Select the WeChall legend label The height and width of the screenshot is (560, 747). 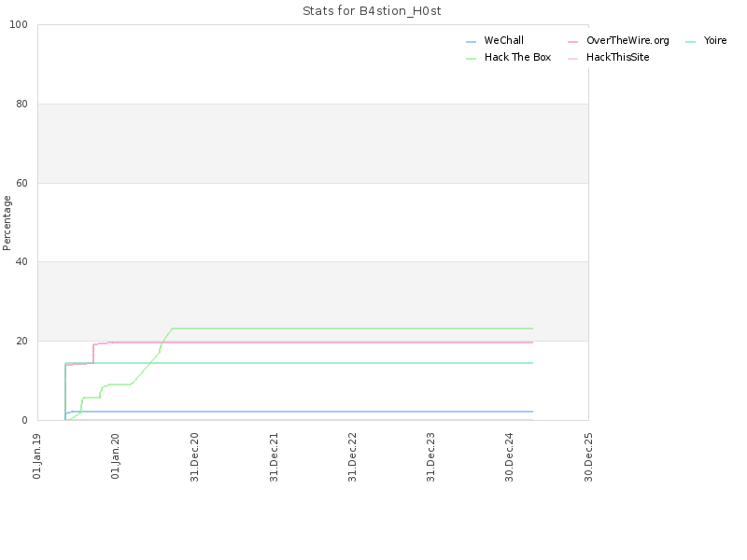[503, 40]
